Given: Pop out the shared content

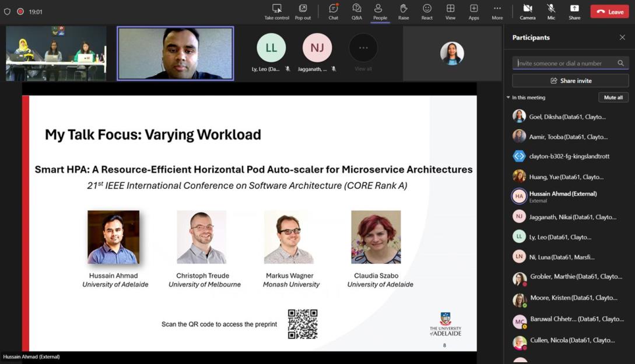Looking at the screenshot, I should pyautogui.click(x=303, y=12).
